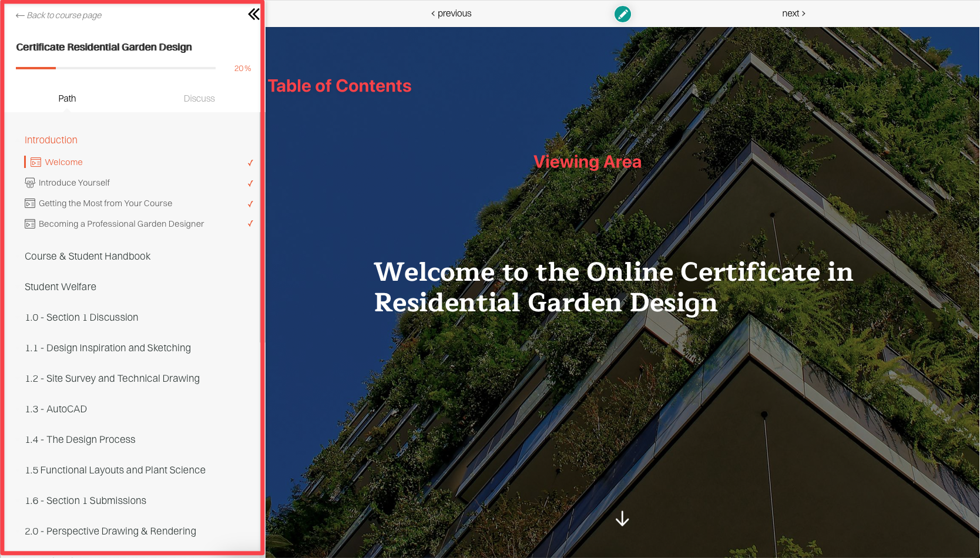
Task: Click the sidebar vertical scrollbar
Action: (262, 227)
